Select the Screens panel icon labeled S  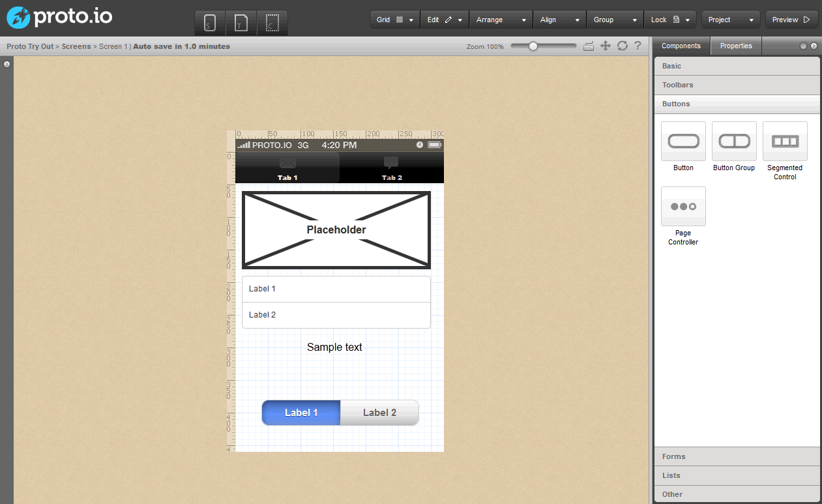209,22
